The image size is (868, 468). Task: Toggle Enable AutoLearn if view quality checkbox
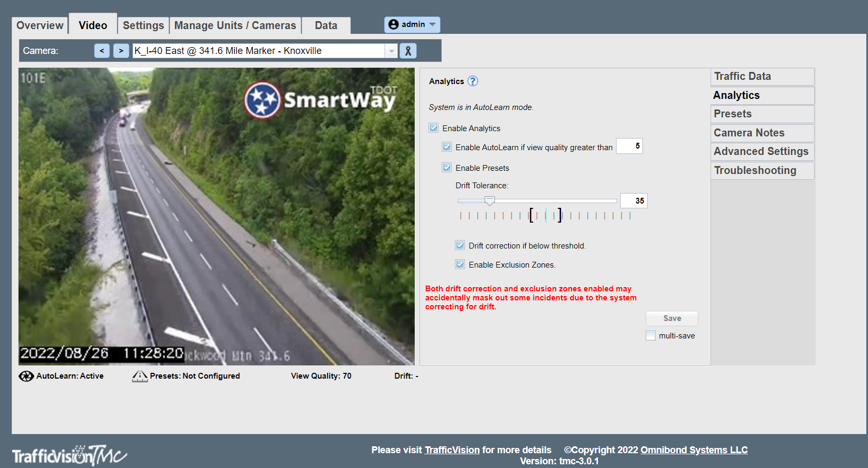click(447, 147)
